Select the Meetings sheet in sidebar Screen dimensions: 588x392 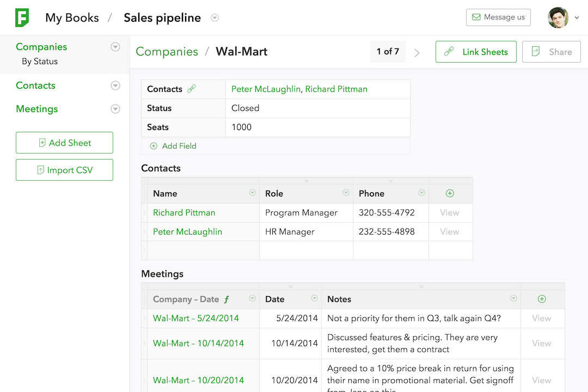tap(37, 109)
